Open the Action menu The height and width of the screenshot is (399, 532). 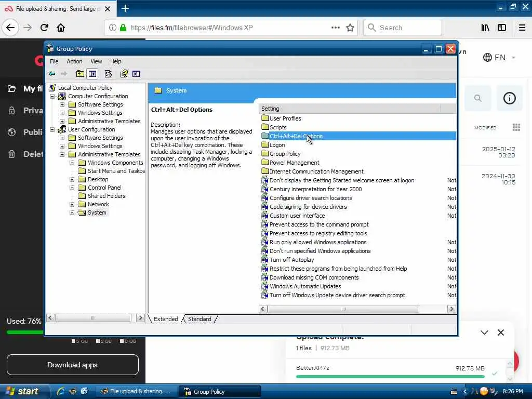[74, 61]
